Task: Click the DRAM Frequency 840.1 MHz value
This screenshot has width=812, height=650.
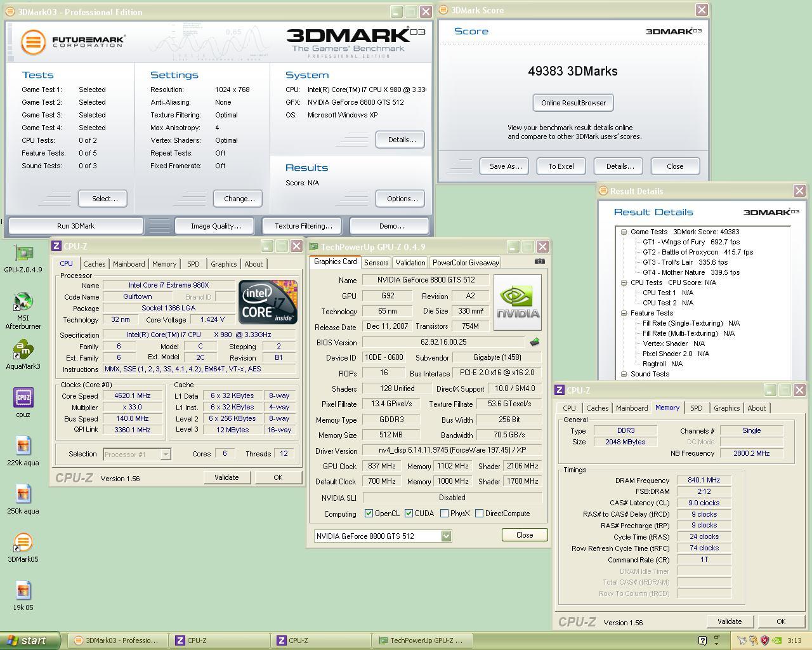Action: tap(704, 481)
